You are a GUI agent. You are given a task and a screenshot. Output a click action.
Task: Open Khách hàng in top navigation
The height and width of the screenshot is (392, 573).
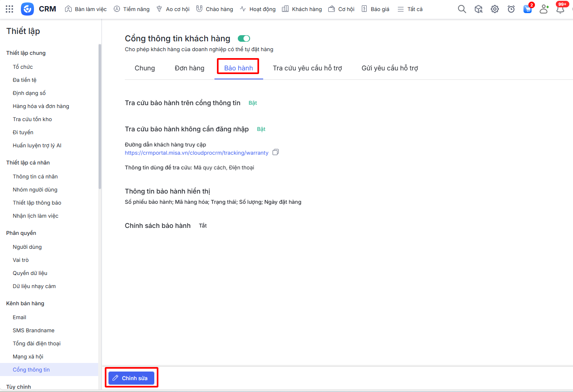click(x=302, y=9)
